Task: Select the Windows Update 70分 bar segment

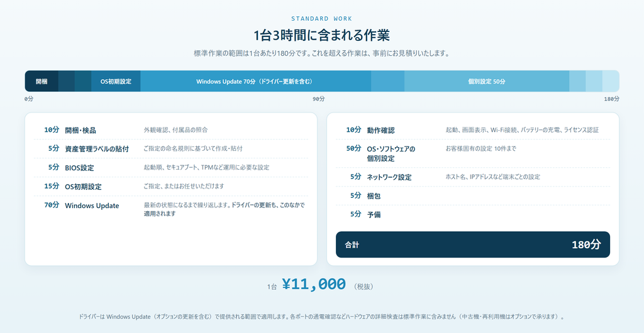Action: (x=255, y=81)
